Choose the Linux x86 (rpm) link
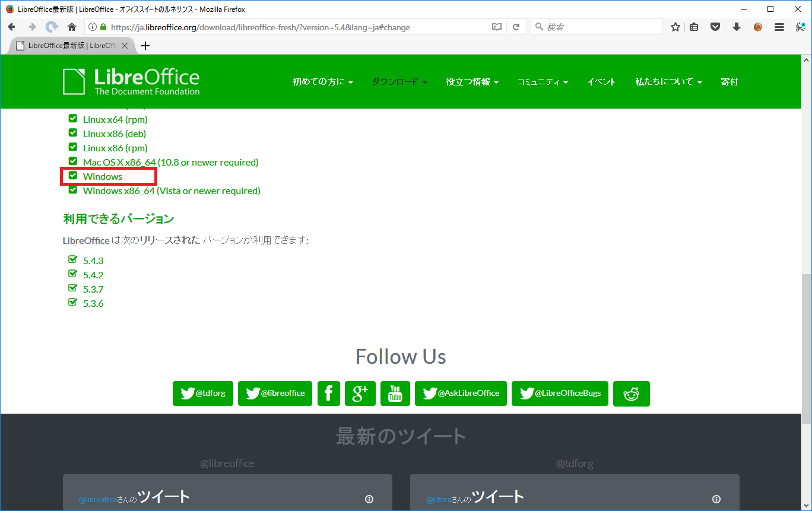 point(115,148)
